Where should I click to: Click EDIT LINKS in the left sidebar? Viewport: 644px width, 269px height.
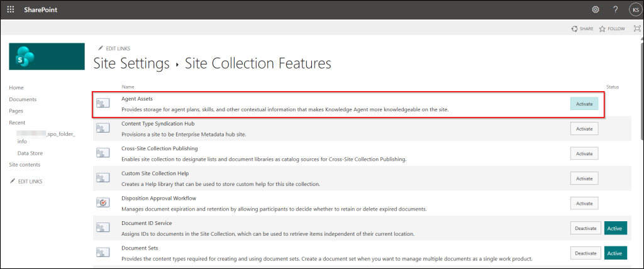point(30,181)
